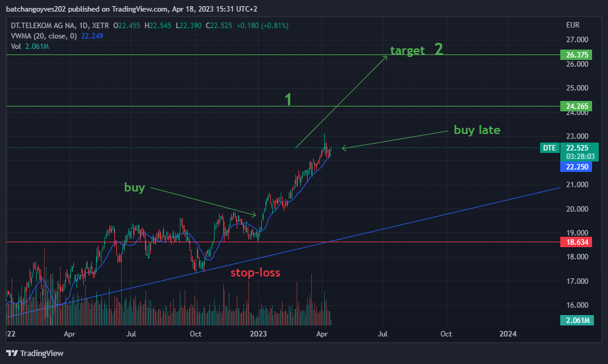Click the 2023 label on time axis
This screenshot has width=608, height=364.
258,334
